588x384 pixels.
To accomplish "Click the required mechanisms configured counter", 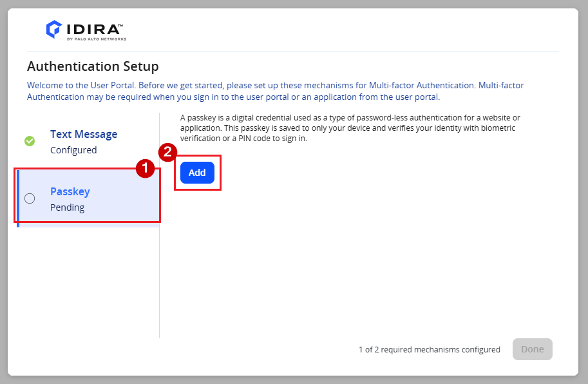I will pos(430,349).
